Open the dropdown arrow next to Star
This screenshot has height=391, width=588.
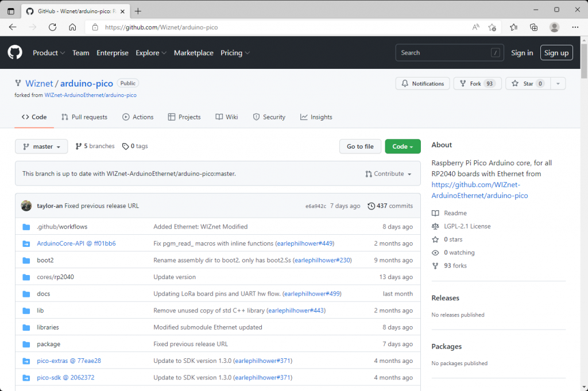click(x=558, y=84)
